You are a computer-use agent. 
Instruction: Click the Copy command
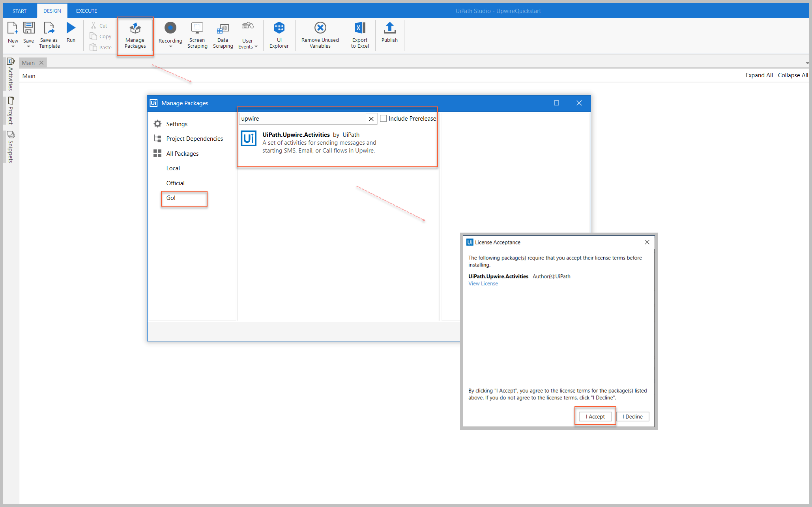coord(100,36)
